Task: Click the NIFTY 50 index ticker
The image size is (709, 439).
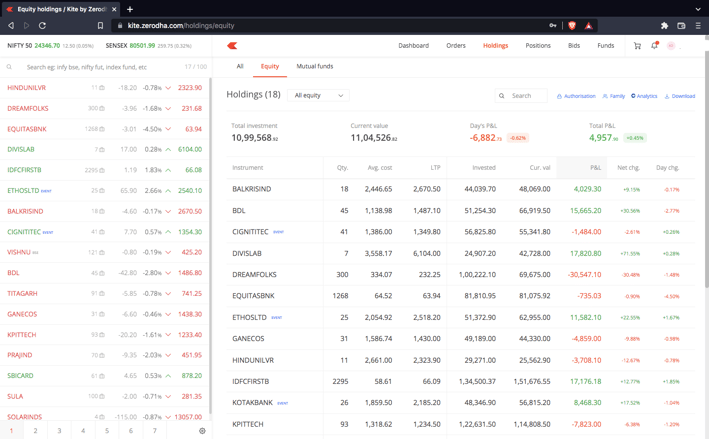Action: click(x=50, y=46)
